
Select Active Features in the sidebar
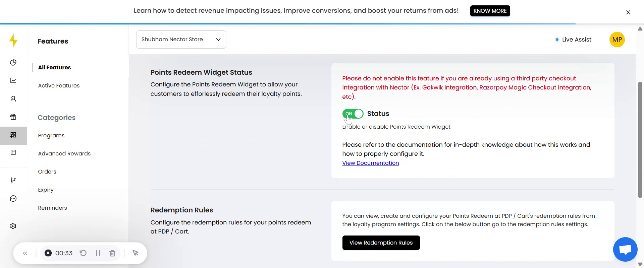(59, 86)
